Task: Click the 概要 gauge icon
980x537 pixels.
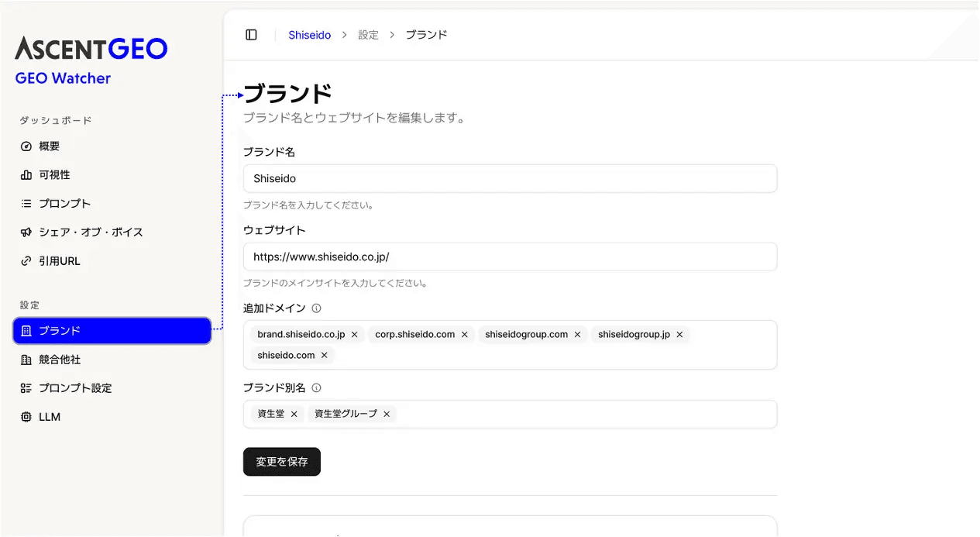Action: 26,146
